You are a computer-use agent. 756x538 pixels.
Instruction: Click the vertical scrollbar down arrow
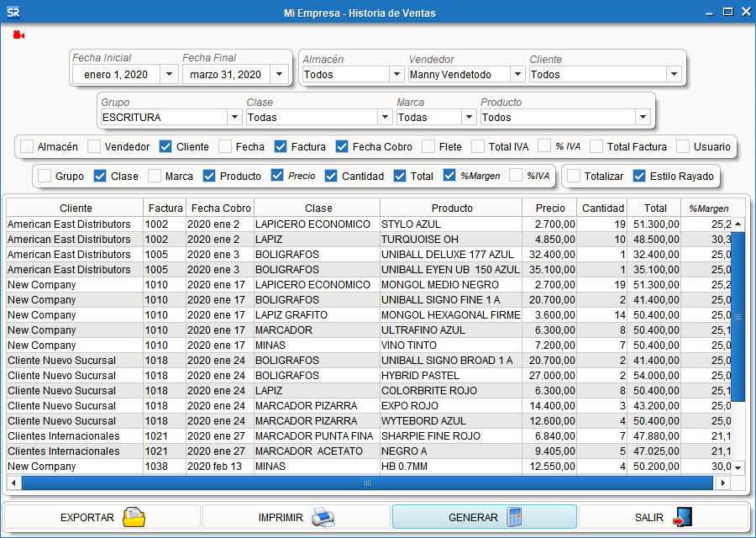(738, 467)
